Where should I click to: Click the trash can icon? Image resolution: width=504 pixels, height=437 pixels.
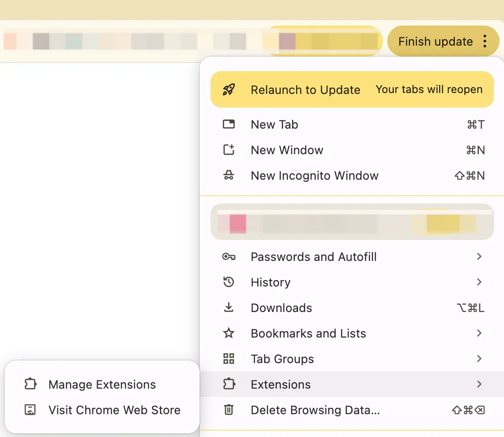229,410
